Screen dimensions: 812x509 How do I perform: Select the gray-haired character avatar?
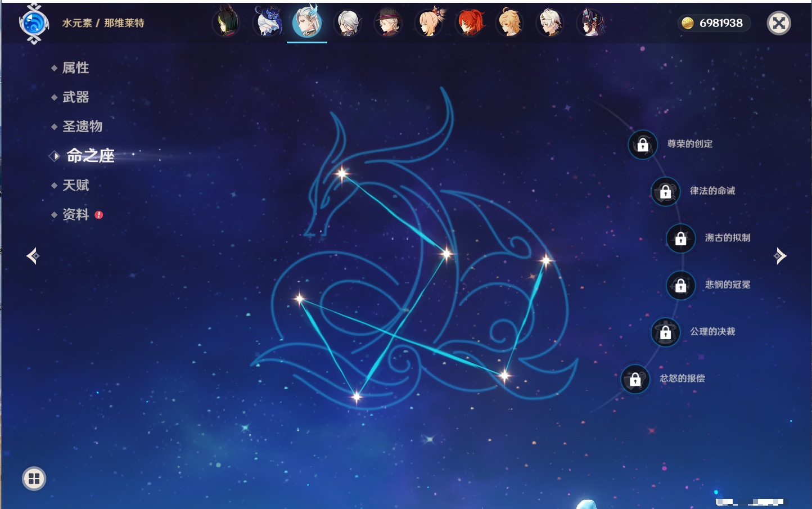(348, 23)
